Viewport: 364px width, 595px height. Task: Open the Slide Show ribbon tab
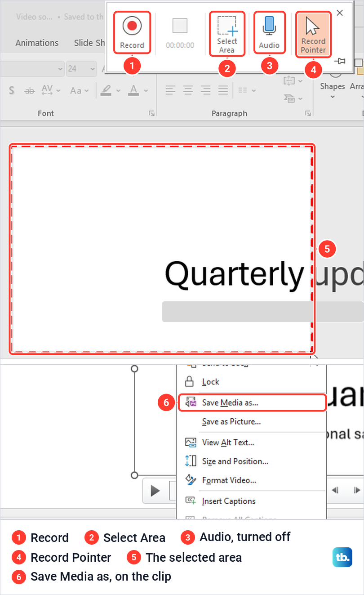tap(89, 43)
